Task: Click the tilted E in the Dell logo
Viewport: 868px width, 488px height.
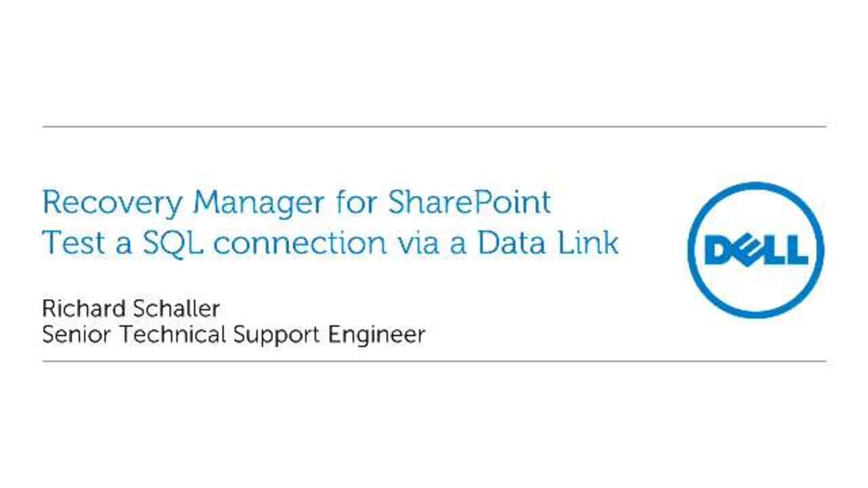Action: click(x=748, y=250)
